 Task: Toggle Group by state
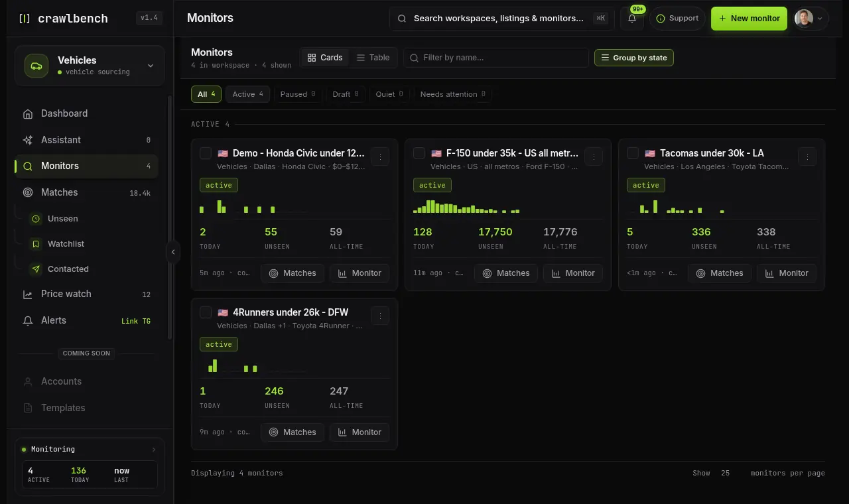[634, 58]
